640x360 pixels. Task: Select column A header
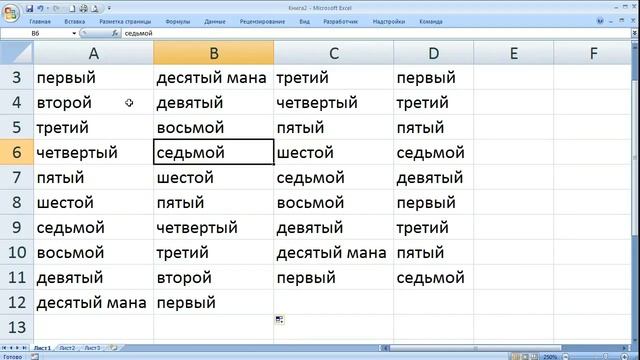click(x=93, y=53)
